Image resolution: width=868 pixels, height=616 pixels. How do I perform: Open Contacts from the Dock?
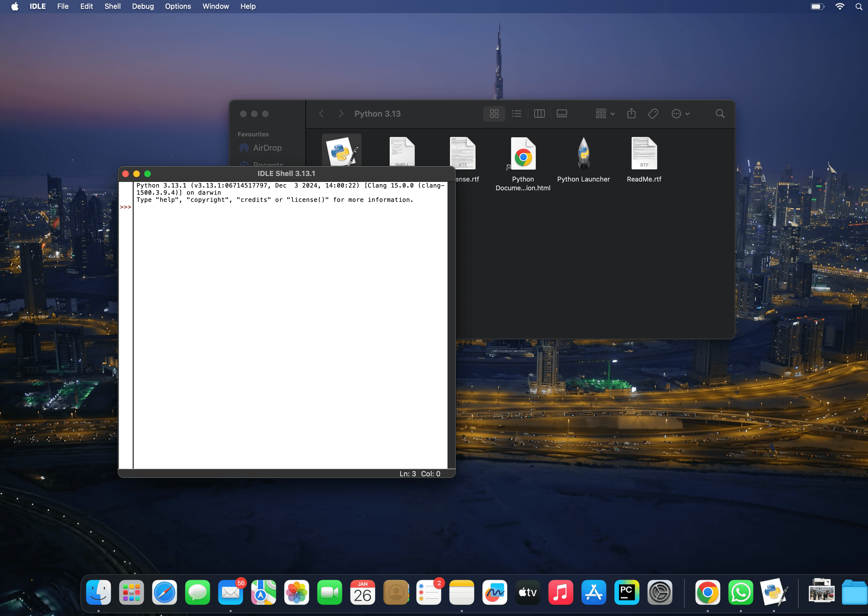coord(396,592)
